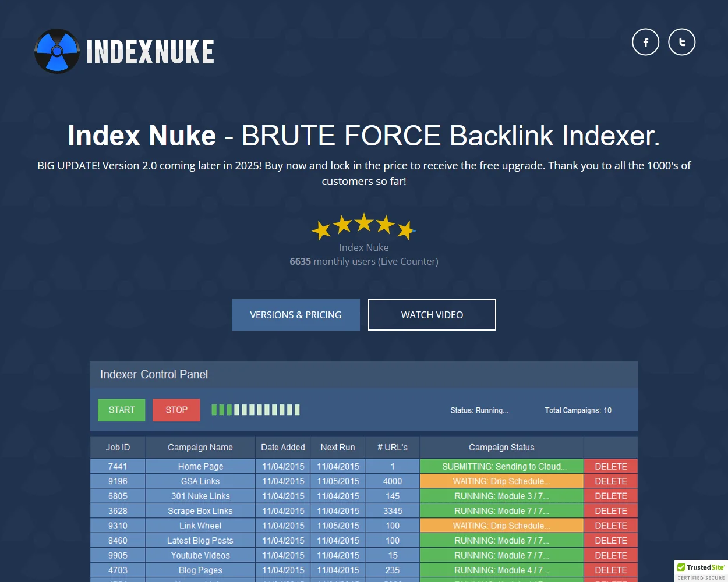Viewport: 728px width, 582px height.
Task: Click the green START button
Action: click(122, 410)
